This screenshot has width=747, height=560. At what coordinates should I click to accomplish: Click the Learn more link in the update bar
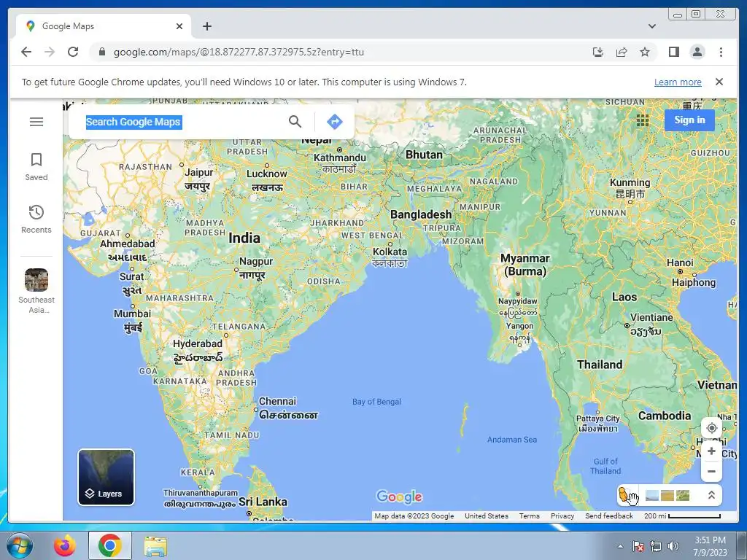tap(678, 82)
